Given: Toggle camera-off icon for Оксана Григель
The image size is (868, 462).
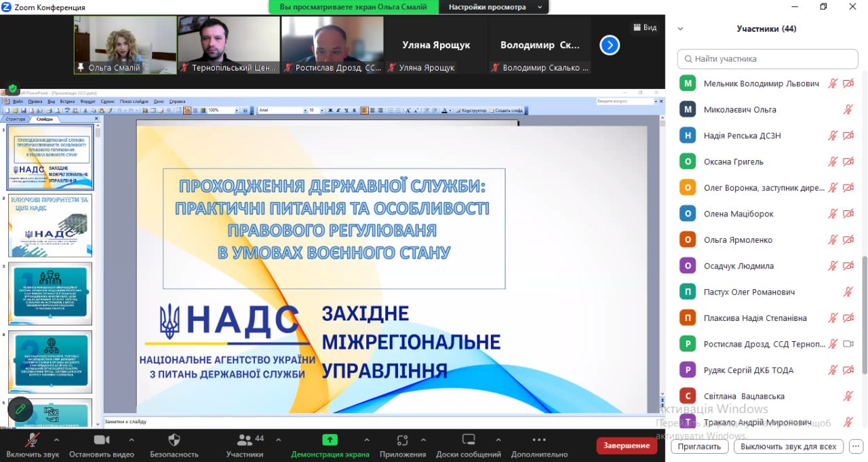Looking at the screenshot, I should click(x=848, y=161).
